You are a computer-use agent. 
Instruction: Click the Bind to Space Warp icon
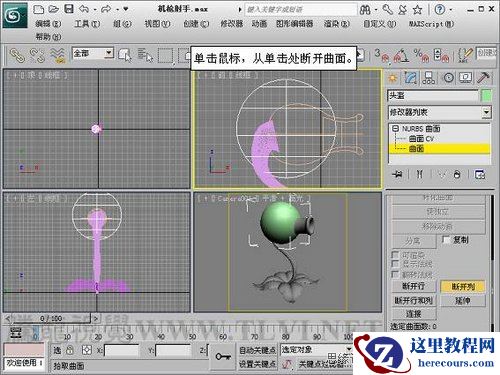(57, 55)
